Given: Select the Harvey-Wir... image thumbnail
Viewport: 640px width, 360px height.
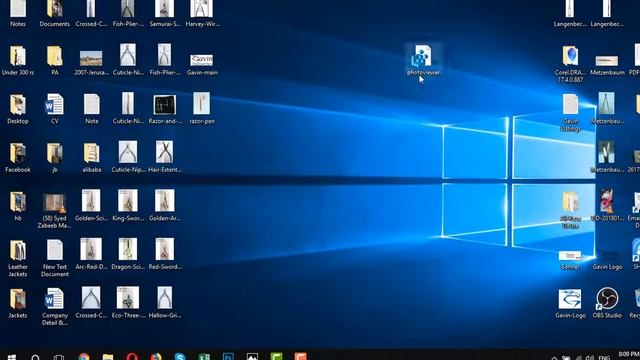Looking at the screenshot, I should (x=202, y=13).
